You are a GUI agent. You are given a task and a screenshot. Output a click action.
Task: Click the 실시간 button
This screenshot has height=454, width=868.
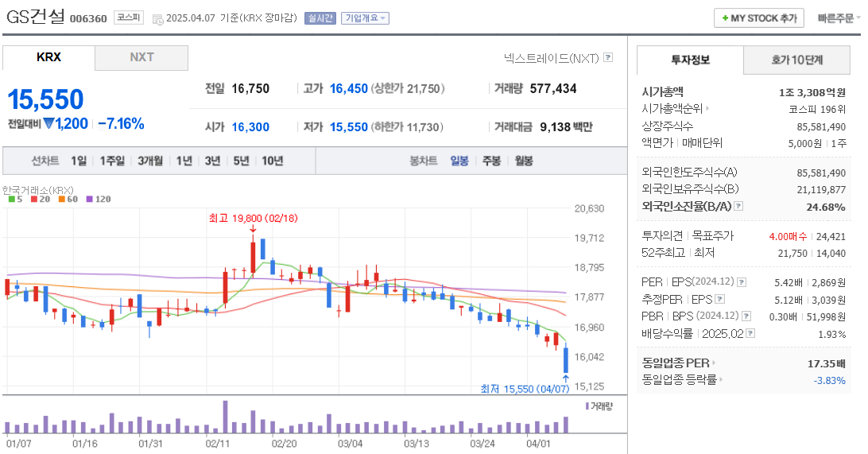(x=320, y=18)
